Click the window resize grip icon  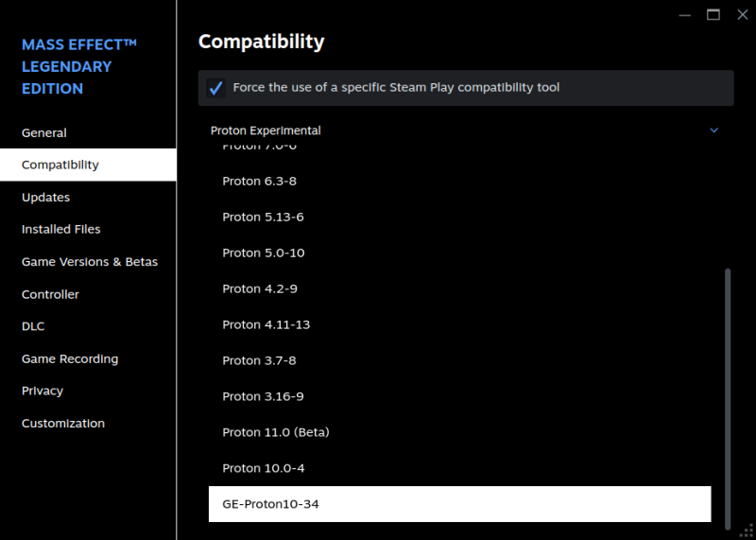[747, 531]
